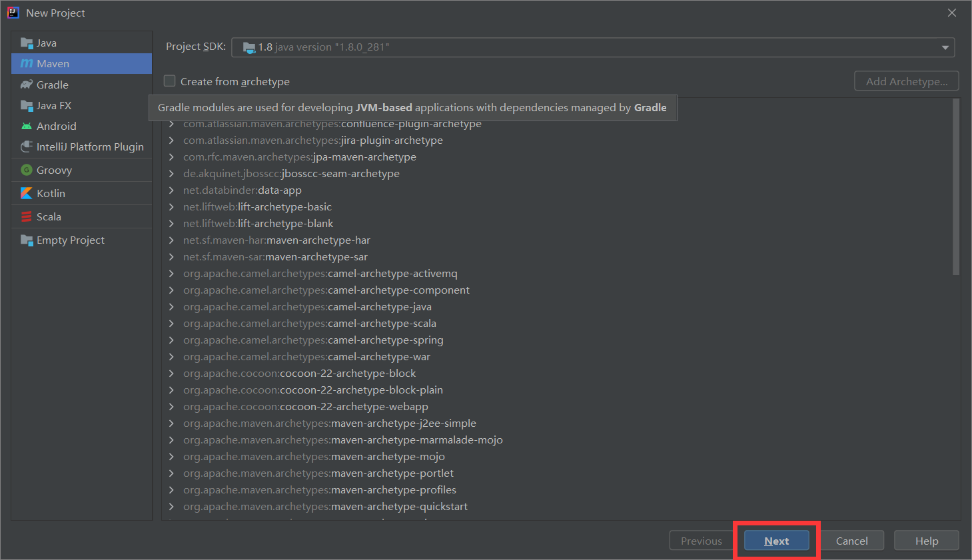The width and height of the screenshot is (972, 560).
Task: Click the Gradle elephant icon
Action: point(27,85)
